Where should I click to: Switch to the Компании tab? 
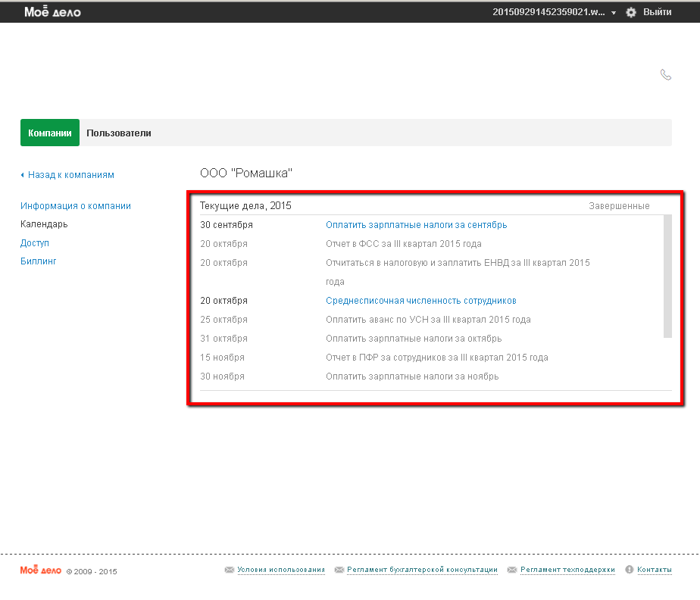point(50,133)
